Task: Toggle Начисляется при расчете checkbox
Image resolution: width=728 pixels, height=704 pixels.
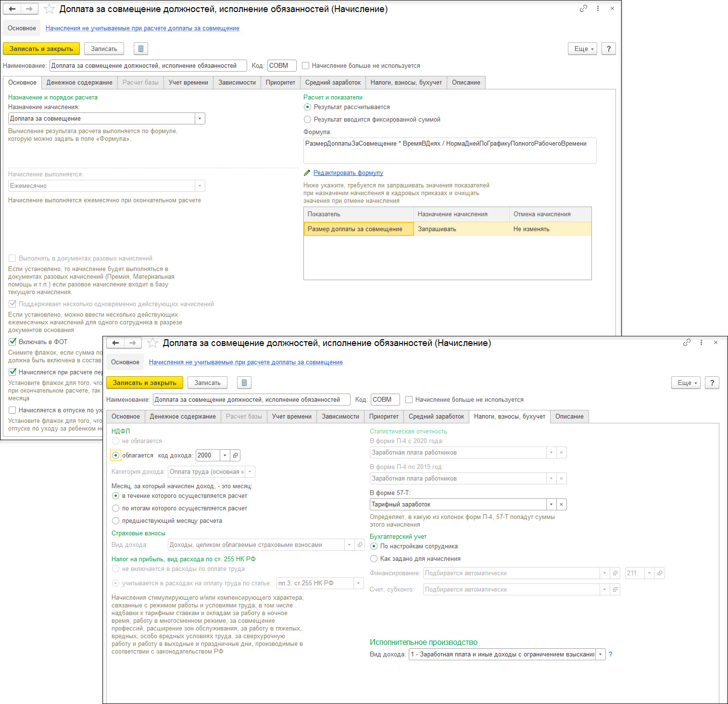Action: [x=13, y=372]
